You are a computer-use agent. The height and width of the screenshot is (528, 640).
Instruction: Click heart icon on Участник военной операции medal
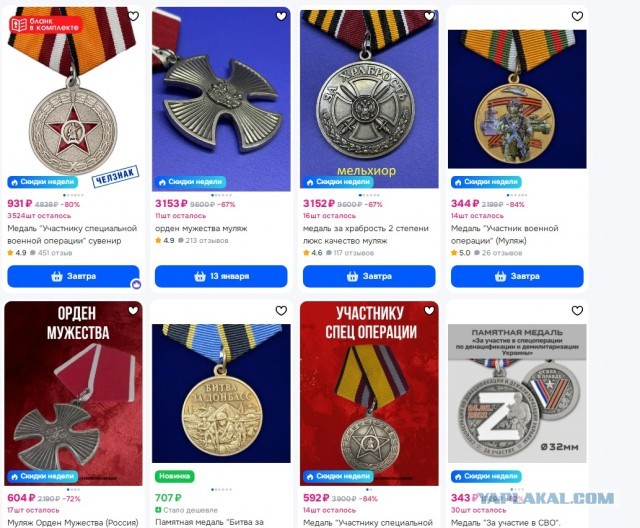click(x=577, y=16)
